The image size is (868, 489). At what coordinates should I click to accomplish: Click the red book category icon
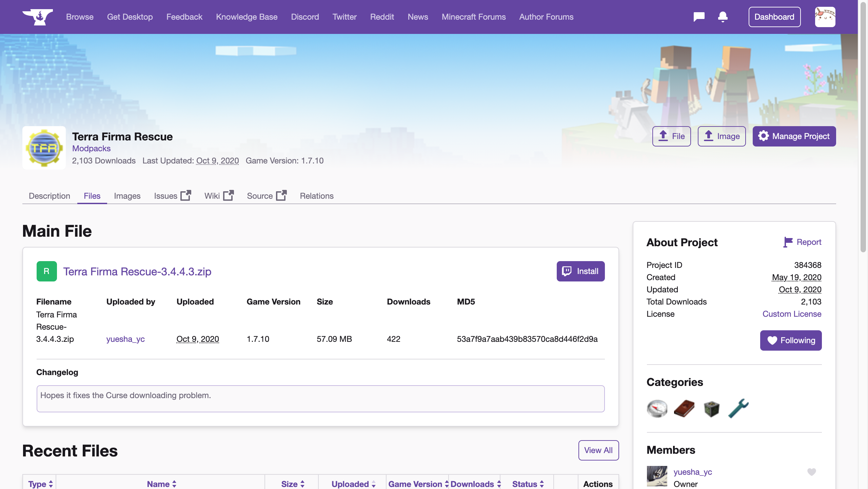point(684,408)
